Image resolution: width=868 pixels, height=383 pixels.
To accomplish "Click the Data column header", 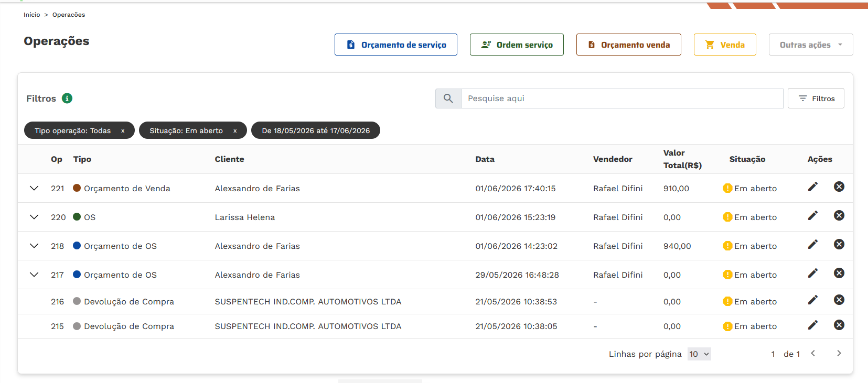I will click(485, 159).
